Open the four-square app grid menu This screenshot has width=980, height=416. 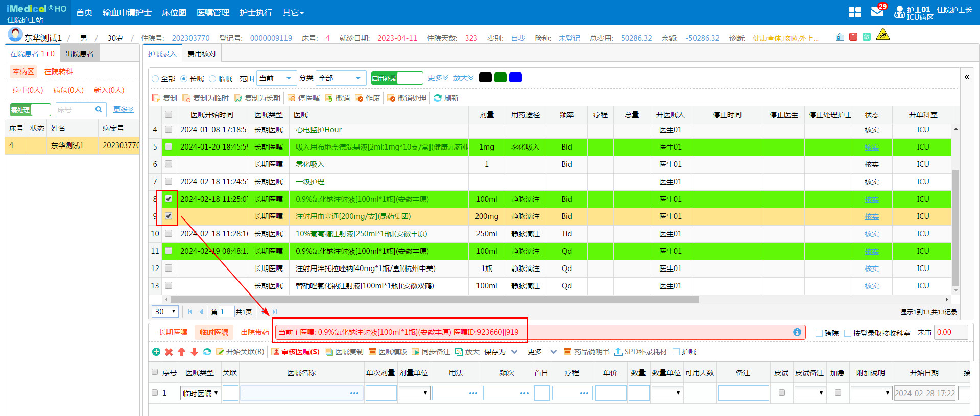(854, 12)
